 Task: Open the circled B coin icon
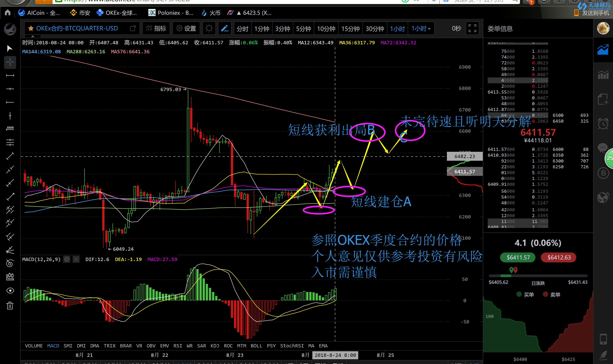coord(603,173)
